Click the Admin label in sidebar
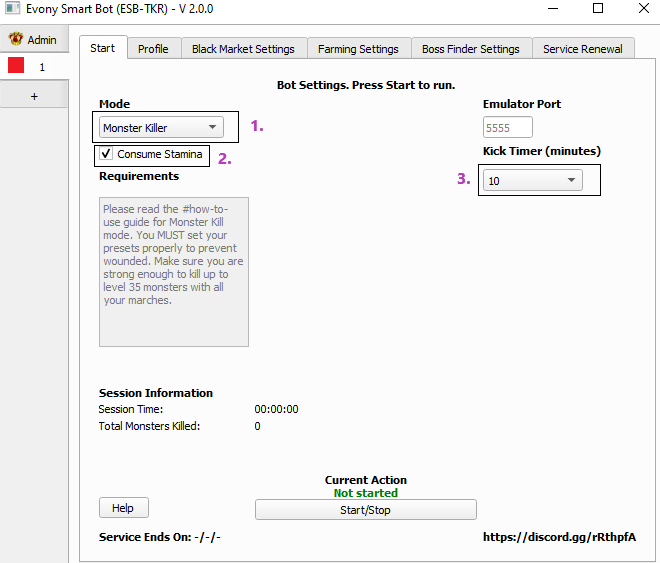The width and height of the screenshot is (660, 563). 42,40
